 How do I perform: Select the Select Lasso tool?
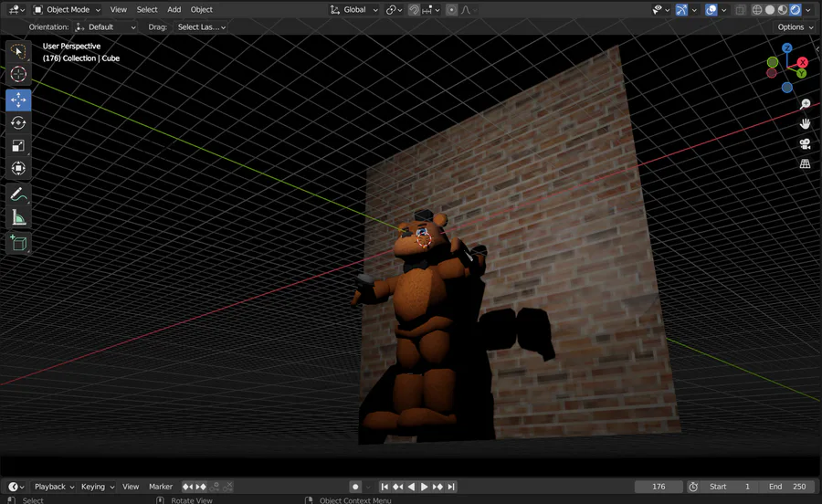(x=18, y=51)
